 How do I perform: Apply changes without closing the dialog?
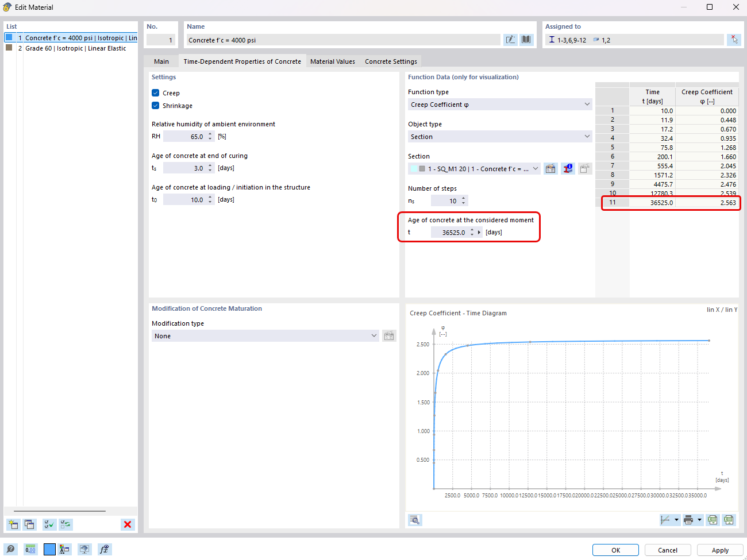pos(720,550)
